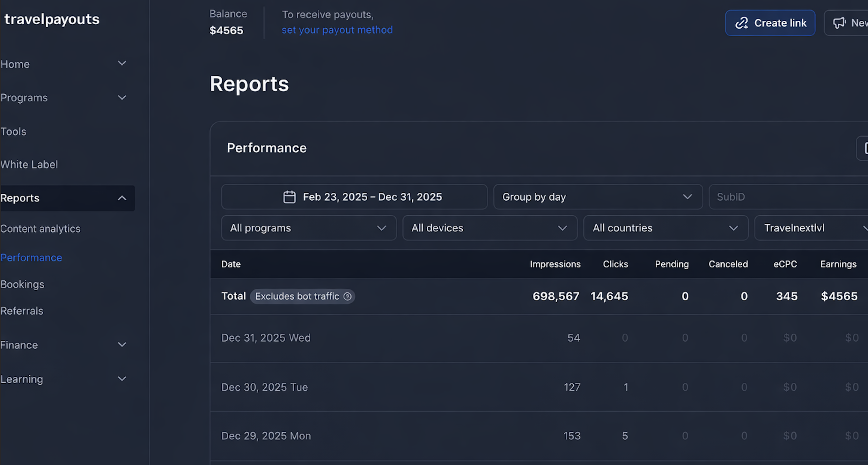This screenshot has height=465, width=868.
Task: Expand the Programs sidebar section
Action: tap(122, 98)
